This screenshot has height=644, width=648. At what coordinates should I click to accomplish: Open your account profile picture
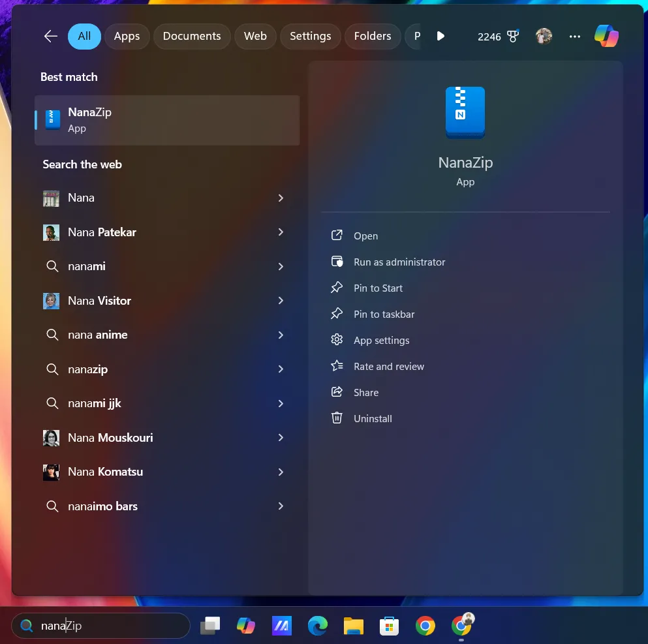point(543,36)
